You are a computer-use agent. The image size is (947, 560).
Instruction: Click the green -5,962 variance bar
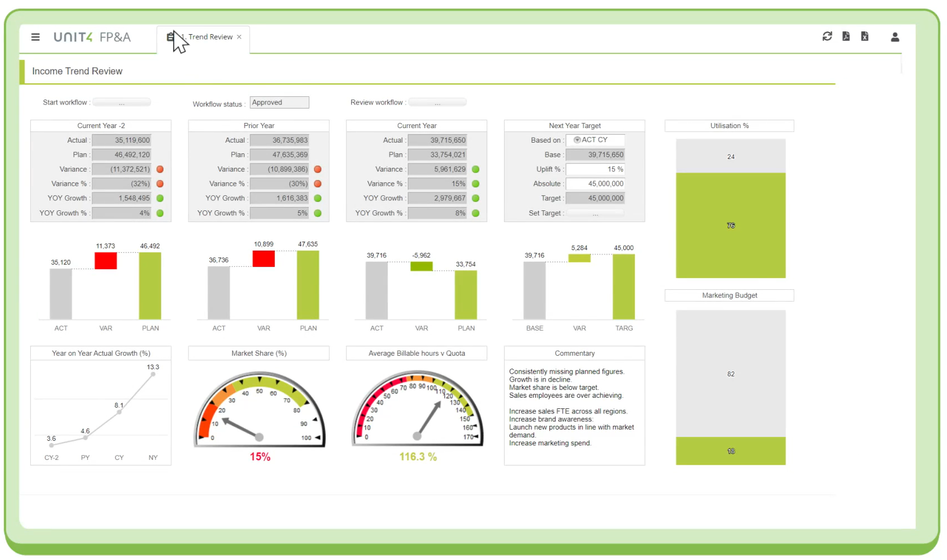pos(421,266)
